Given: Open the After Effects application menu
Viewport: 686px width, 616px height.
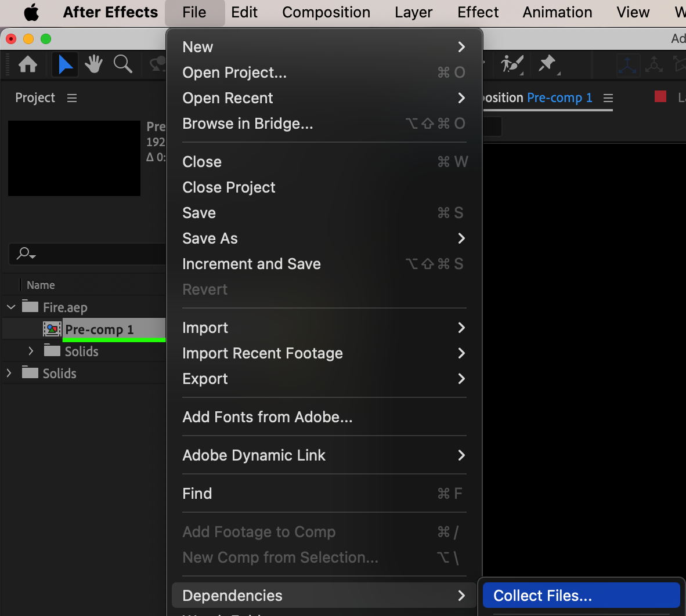Looking at the screenshot, I should [110, 12].
